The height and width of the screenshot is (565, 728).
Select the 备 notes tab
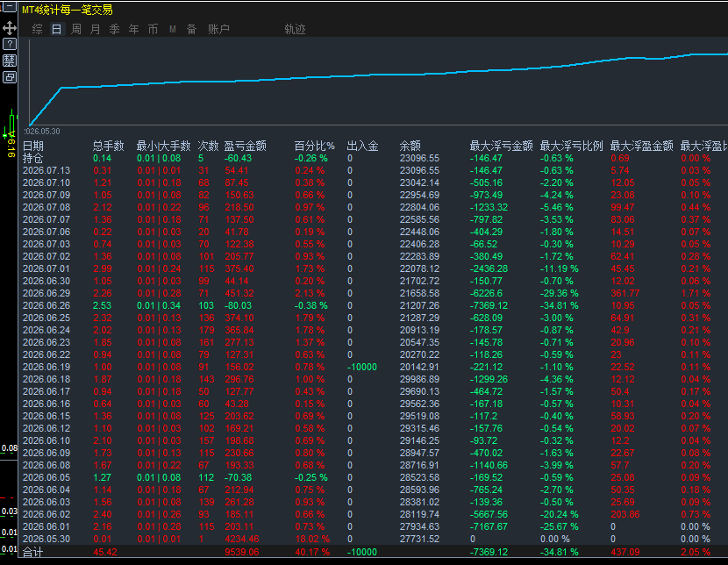[192, 29]
